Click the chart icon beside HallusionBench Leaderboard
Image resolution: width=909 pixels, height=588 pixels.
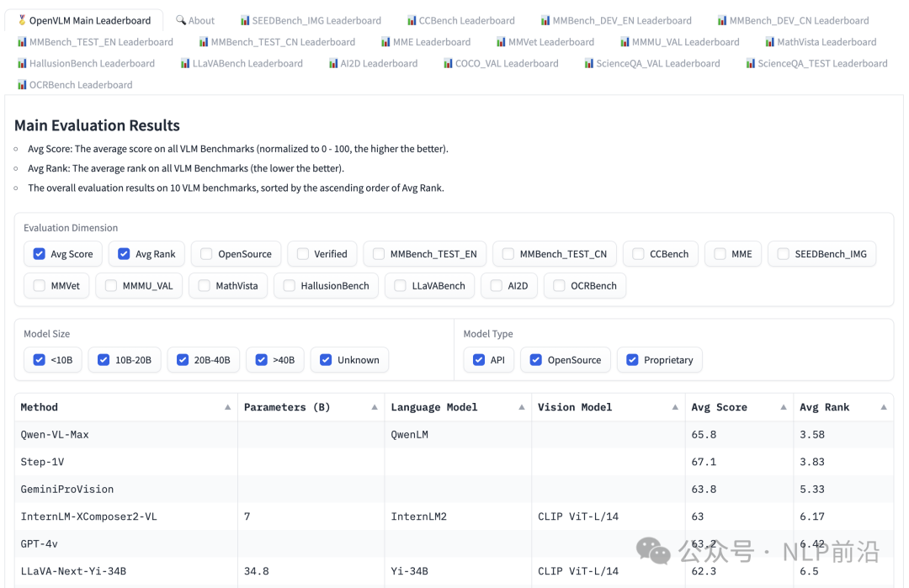coord(22,63)
